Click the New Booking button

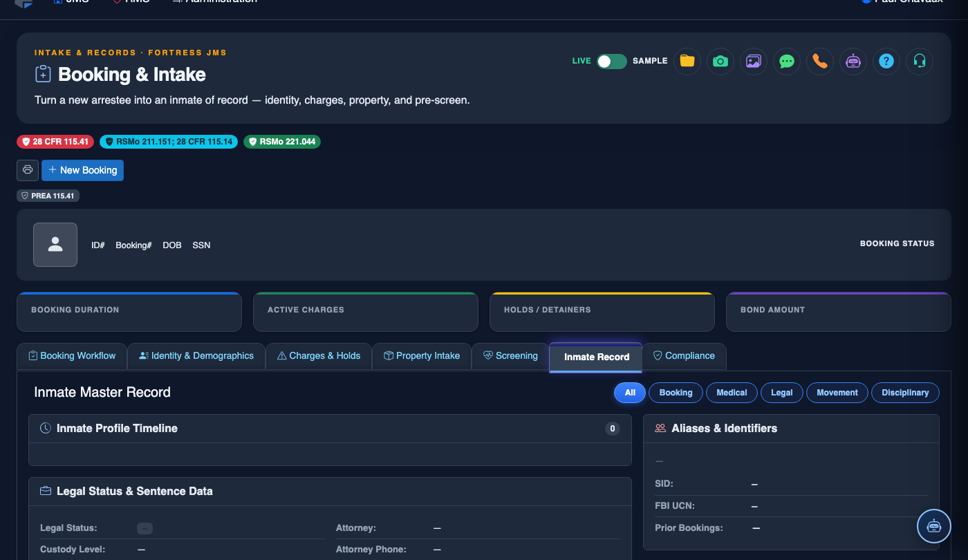[x=82, y=170]
